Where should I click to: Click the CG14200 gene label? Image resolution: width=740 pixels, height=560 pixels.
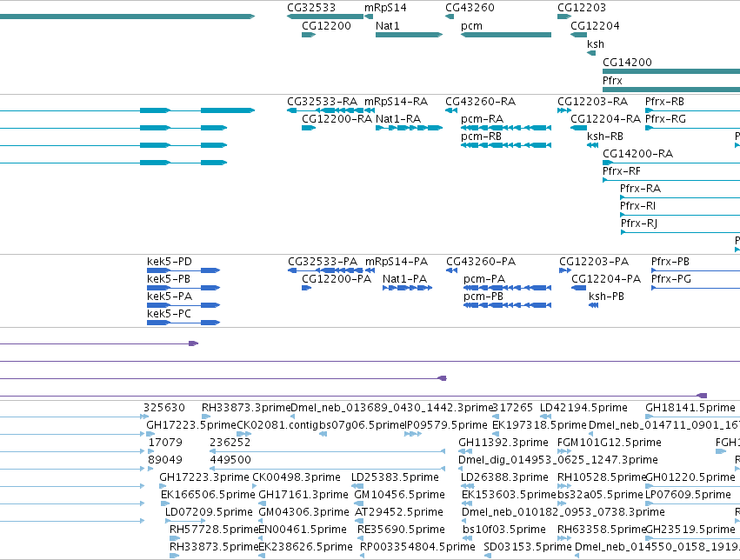(x=627, y=63)
